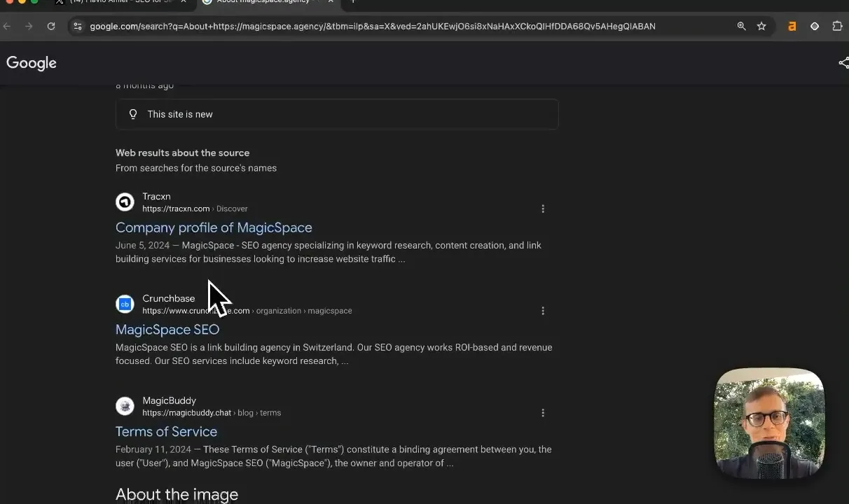Go forward in browser history
Image resolution: width=849 pixels, height=504 pixels.
pos(29,27)
